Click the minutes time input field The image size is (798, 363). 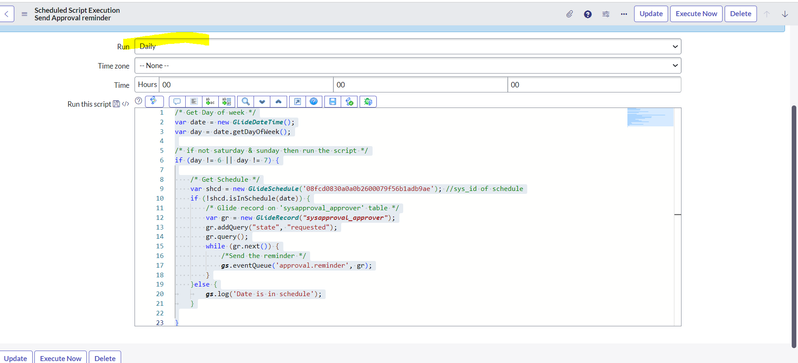[x=420, y=85]
